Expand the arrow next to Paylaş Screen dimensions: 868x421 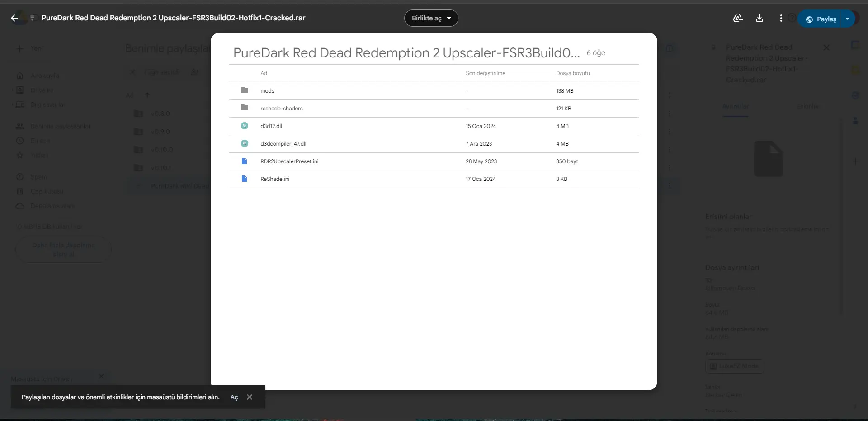pos(848,19)
